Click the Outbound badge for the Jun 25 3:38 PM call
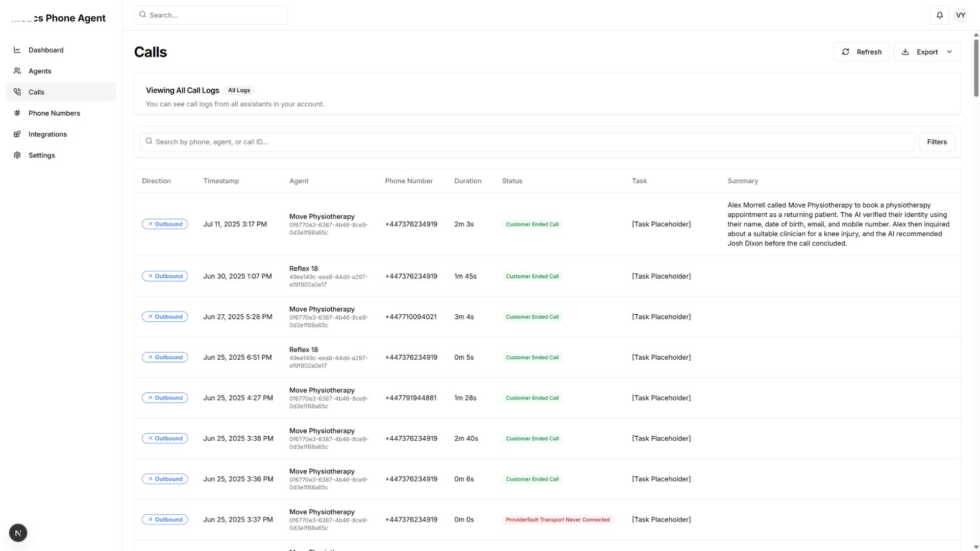 pos(165,438)
